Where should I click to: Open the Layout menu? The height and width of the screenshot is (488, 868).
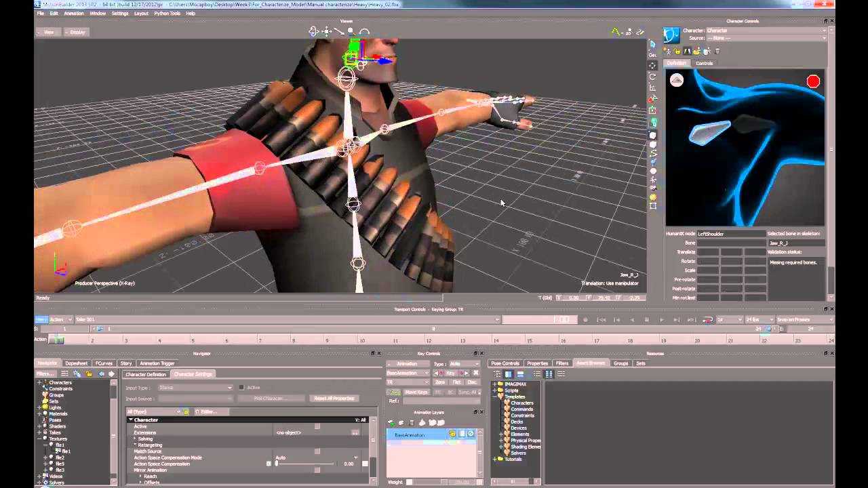(x=141, y=13)
